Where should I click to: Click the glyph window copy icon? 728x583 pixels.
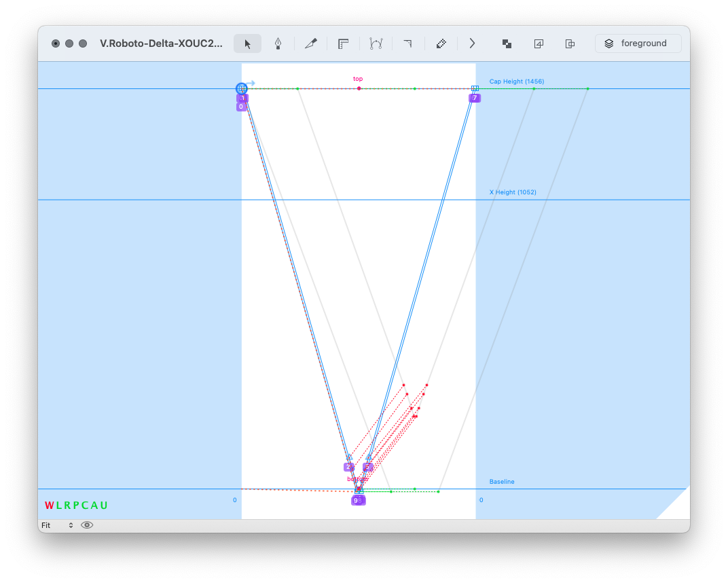point(570,43)
